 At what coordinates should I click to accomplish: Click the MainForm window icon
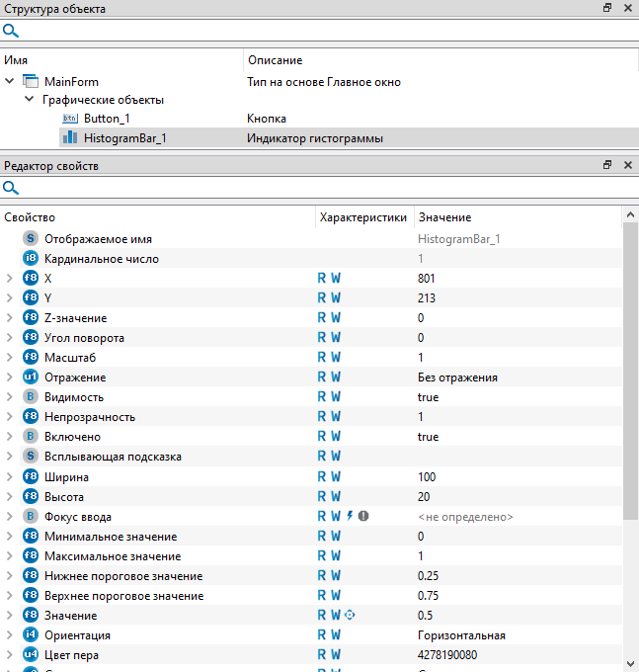click(31, 81)
